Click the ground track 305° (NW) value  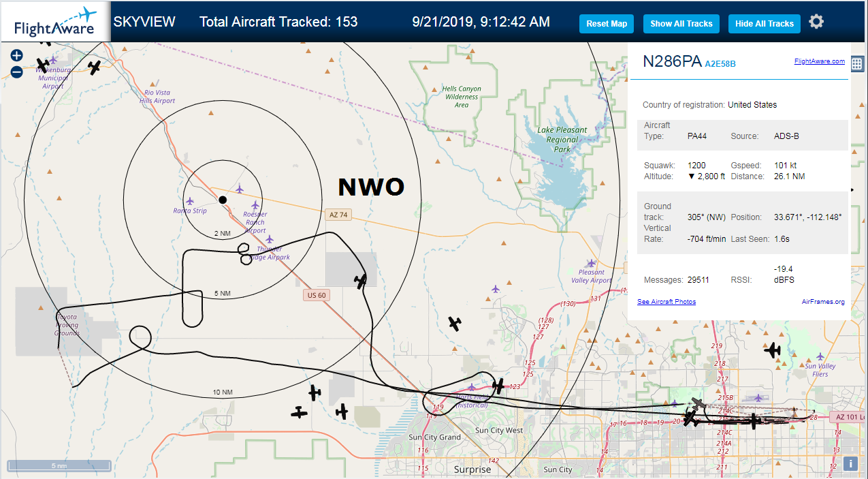click(x=707, y=217)
